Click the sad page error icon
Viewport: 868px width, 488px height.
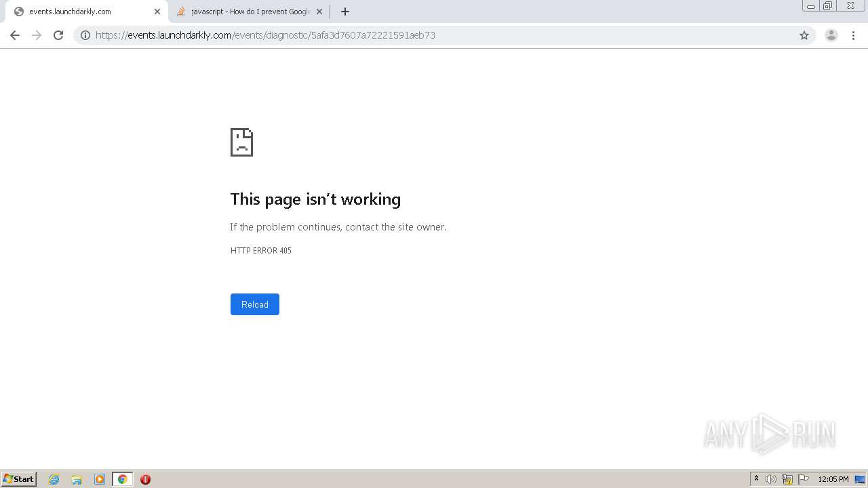[x=241, y=142]
